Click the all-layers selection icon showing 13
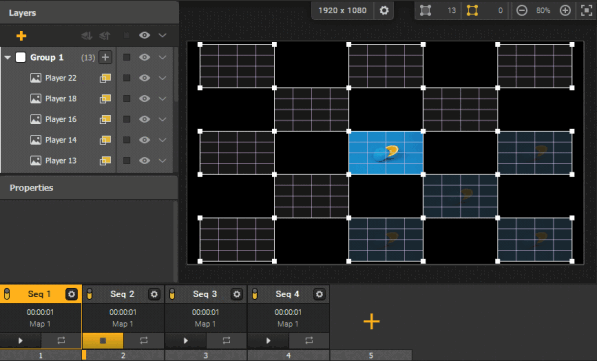597x361 pixels. (425, 10)
